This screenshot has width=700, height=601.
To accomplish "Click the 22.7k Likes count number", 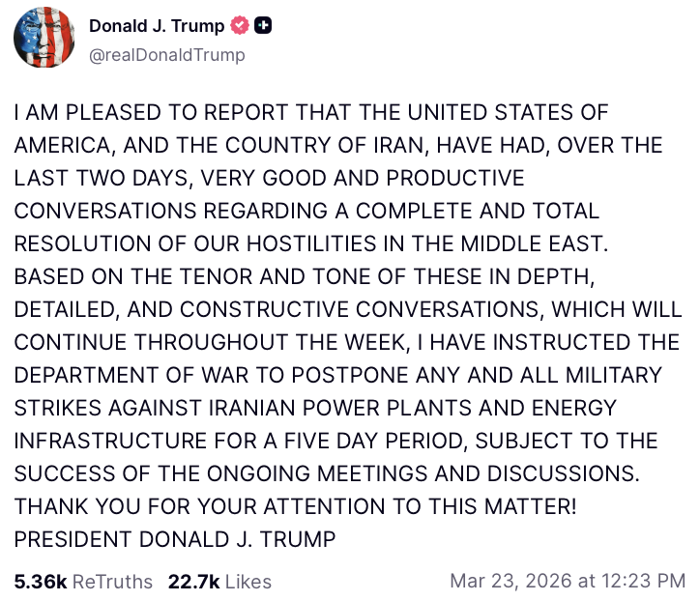I will [191, 582].
